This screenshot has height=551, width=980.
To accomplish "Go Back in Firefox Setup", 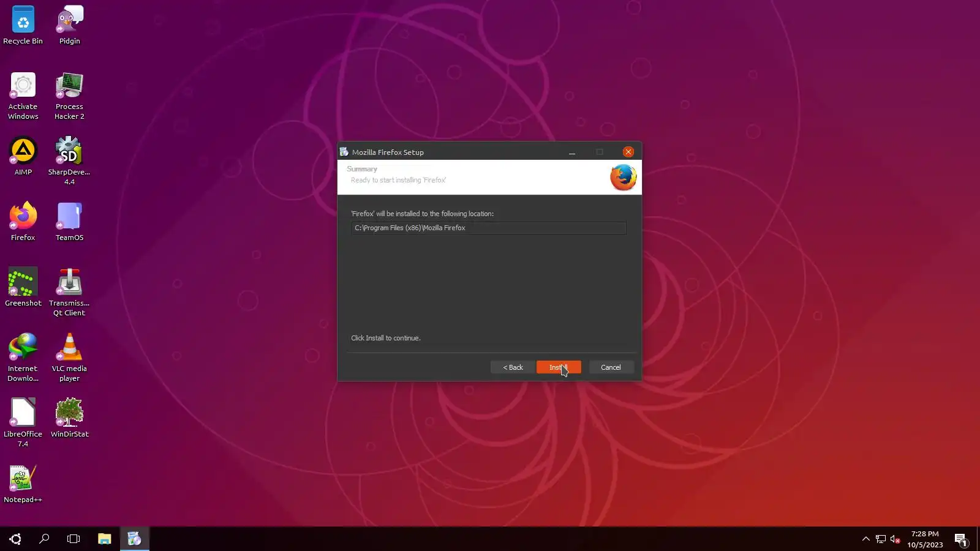I will point(513,367).
